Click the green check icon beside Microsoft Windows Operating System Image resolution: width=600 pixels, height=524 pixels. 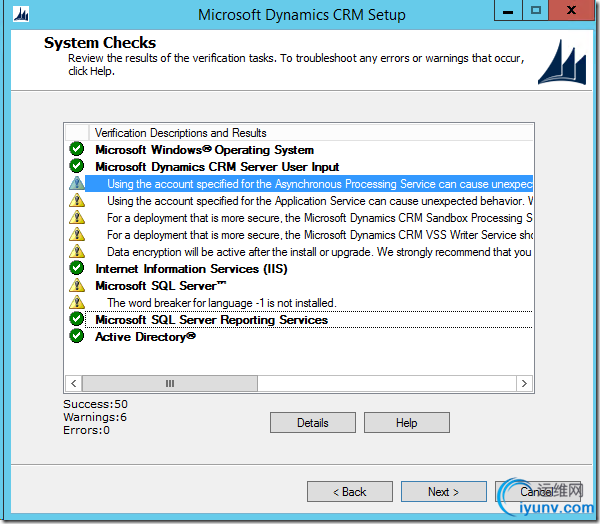point(77,149)
